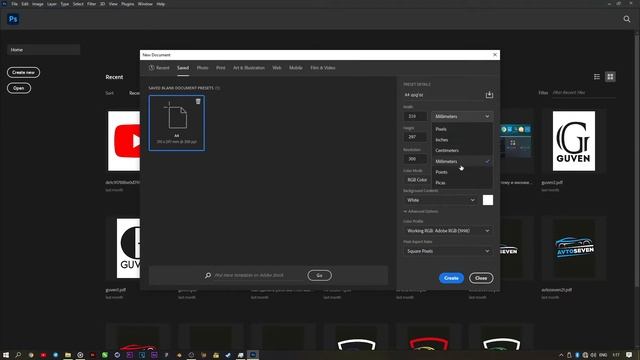Click the Go button for Adobe Stock
This screenshot has width=640, height=360.
[320, 276]
